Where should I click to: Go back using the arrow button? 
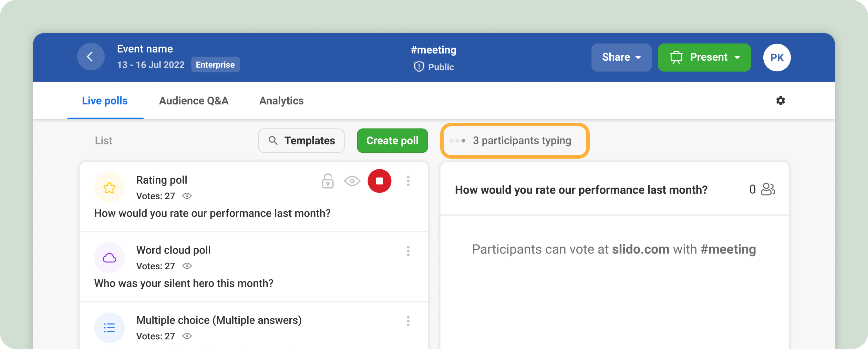(x=91, y=57)
